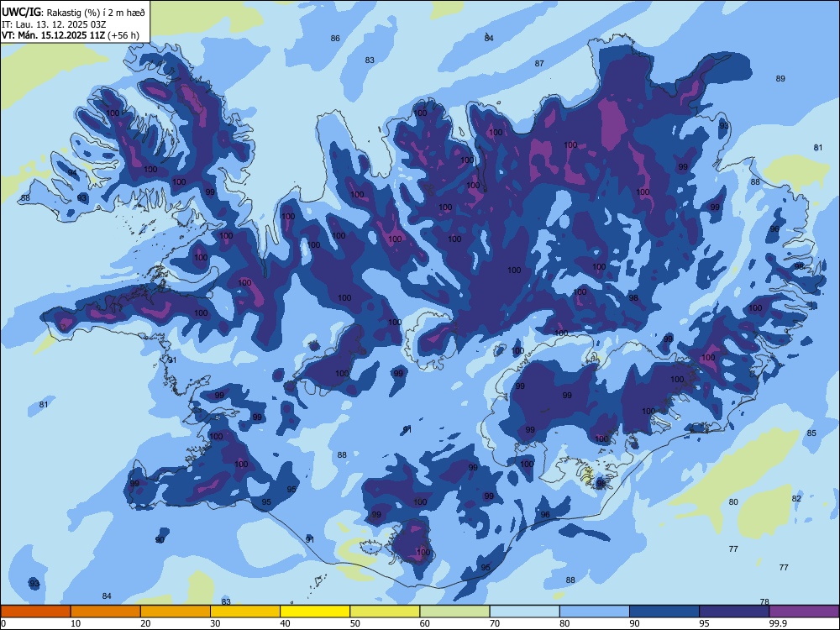Click the pale yellow 50–60 legend swatch
Screen dimensions: 840x630
(385, 612)
